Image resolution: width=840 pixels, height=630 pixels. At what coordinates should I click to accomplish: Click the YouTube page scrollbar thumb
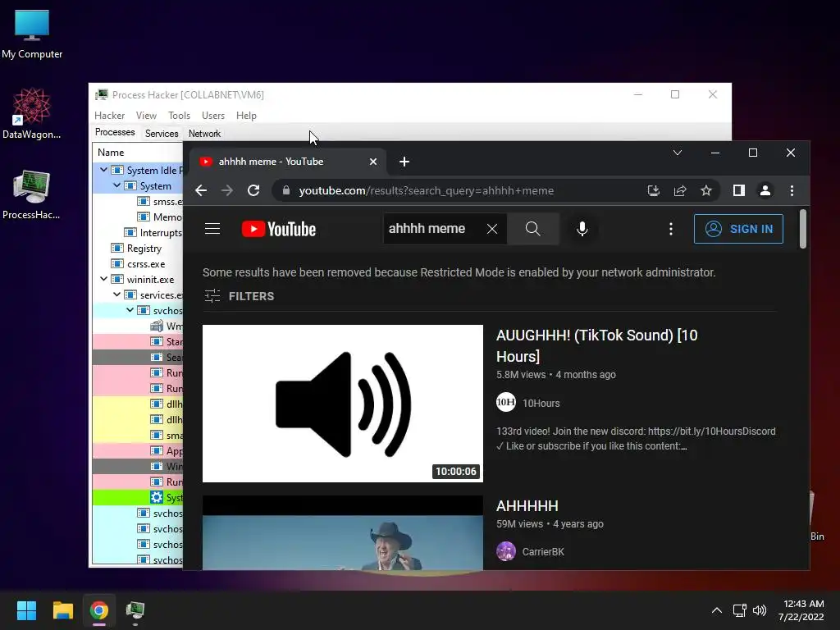coord(802,229)
